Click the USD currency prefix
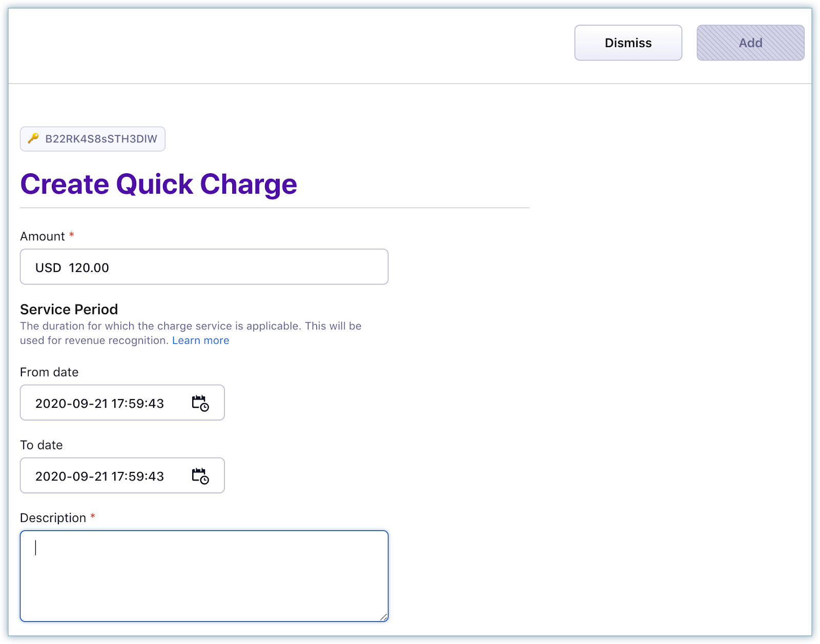 (48, 267)
